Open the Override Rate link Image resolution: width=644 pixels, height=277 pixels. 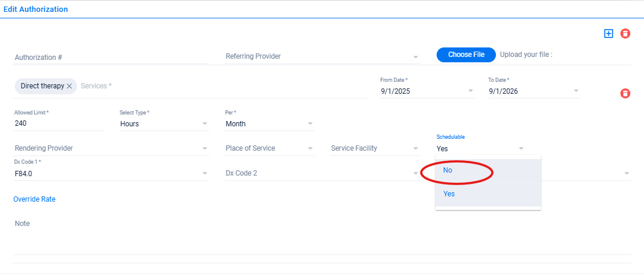click(x=34, y=199)
